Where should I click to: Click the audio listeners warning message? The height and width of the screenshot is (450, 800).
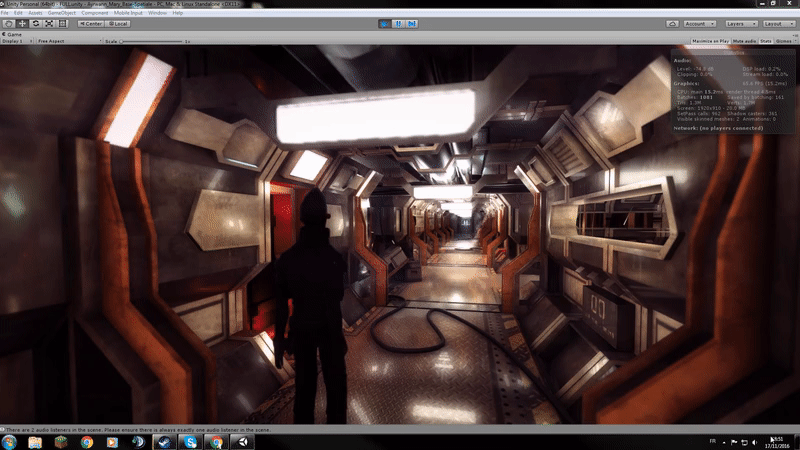coord(136,430)
